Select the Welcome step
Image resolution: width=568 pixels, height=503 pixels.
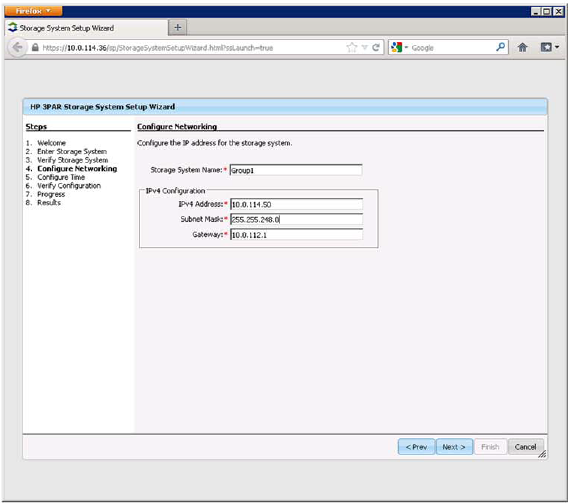[x=51, y=143]
